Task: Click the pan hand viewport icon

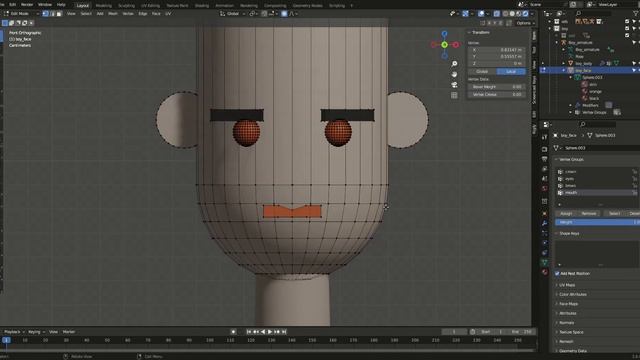Action: [454, 74]
